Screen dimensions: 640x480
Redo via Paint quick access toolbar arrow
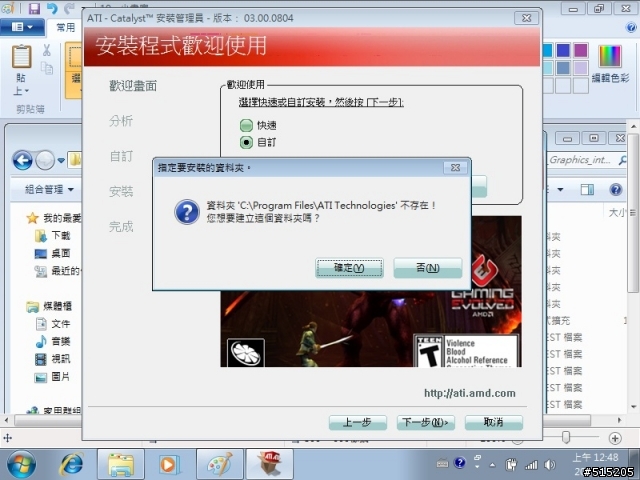[x=69, y=8]
